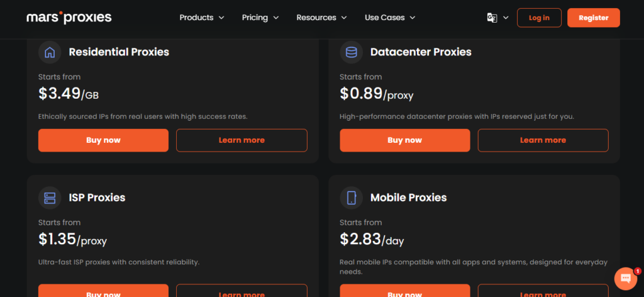Viewport: 644px width, 297px height.
Task: Click the Mobile Proxies phone icon
Action: coord(351,198)
